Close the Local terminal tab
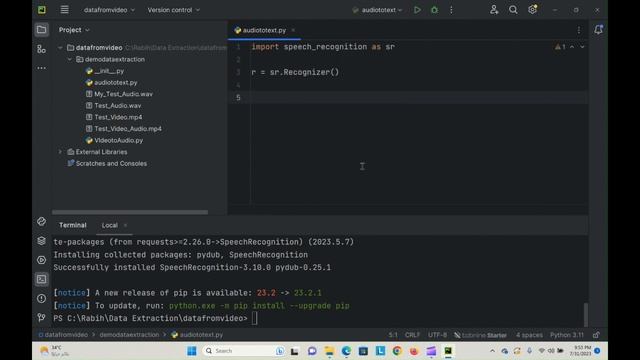 click(125, 225)
